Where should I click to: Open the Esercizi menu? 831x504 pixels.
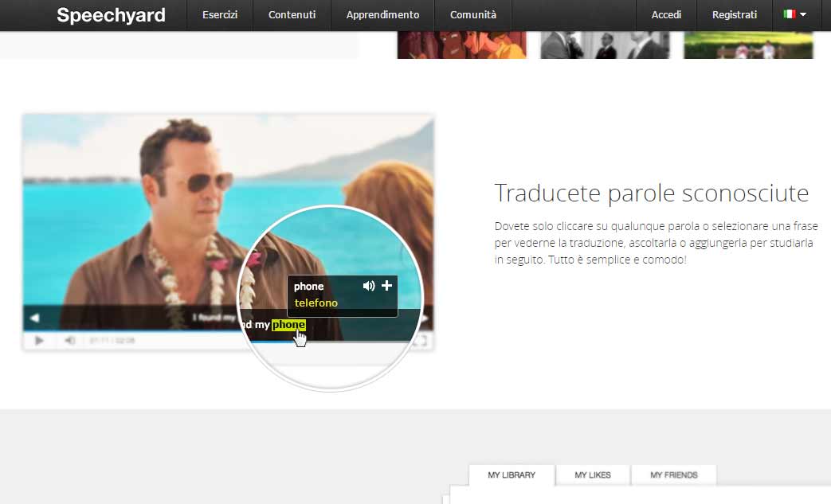click(x=220, y=15)
